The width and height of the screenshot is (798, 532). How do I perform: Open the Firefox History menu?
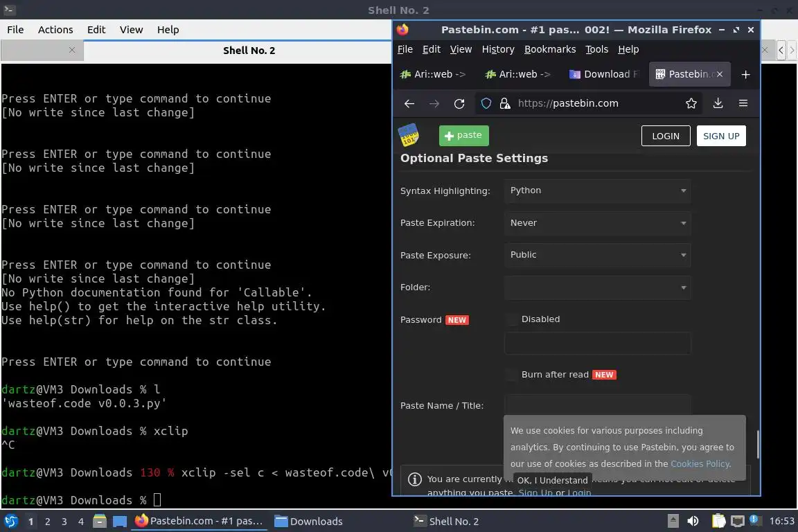point(498,49)
